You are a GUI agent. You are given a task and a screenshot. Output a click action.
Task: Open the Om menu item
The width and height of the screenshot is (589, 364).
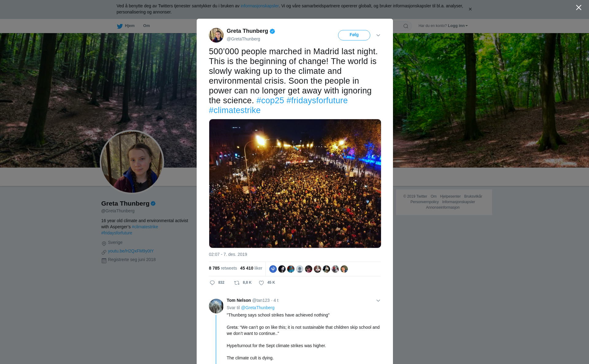[x=146, y=26]
